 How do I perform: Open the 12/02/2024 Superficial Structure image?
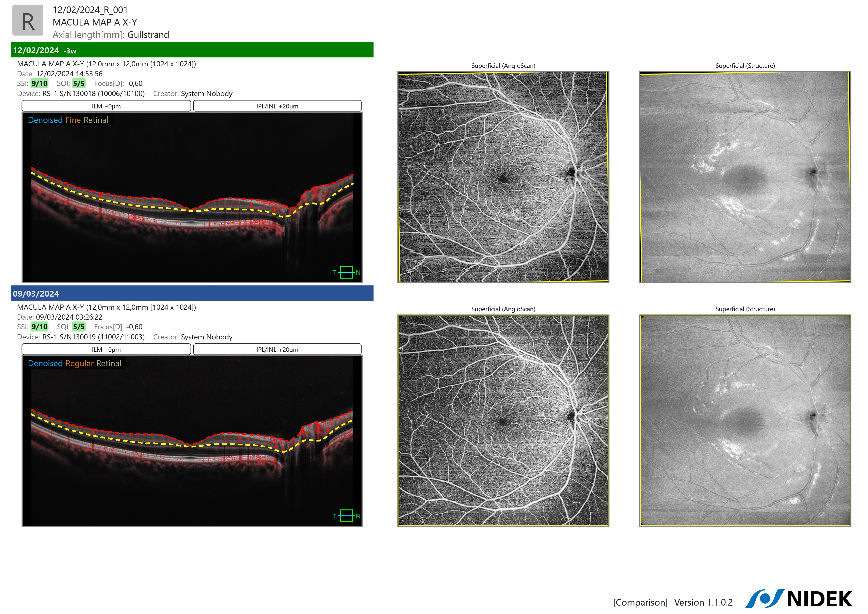tap(745, 177)
